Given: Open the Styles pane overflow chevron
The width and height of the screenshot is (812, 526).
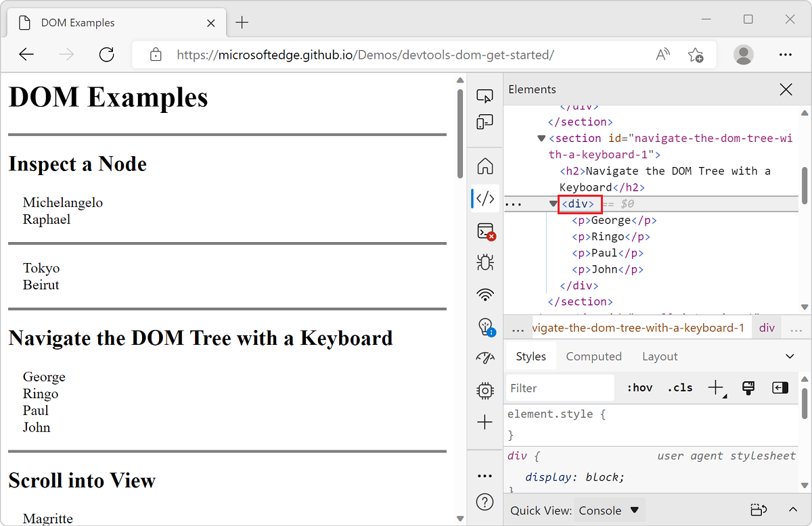Looking at the screenshot, I should pos(790,356).
